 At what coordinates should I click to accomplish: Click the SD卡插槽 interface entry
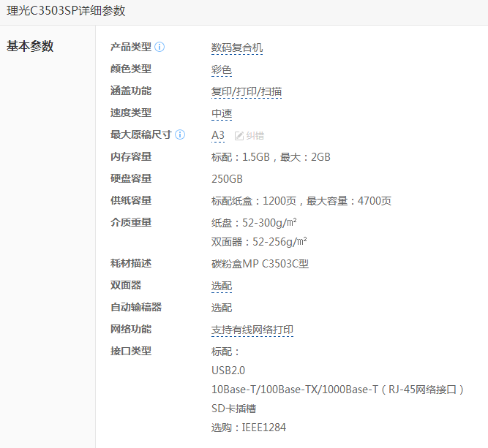click(x=233, y=409)
